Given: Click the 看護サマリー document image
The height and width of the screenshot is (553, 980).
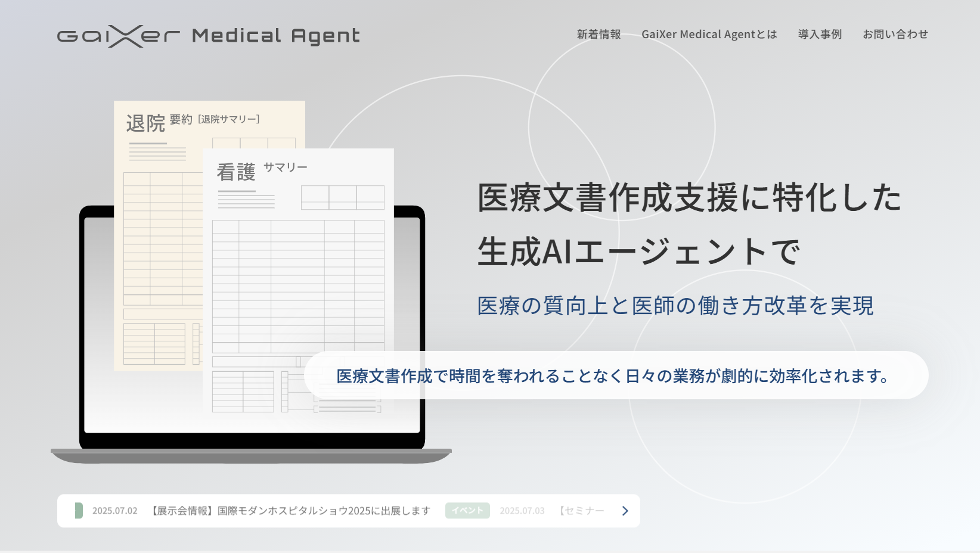Looking at the screenshot, I should coord(298,282).
